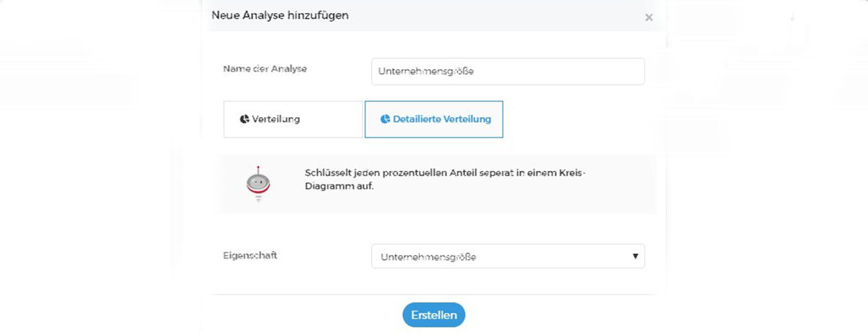Click Unternehmensgröße text in name field

coord(425,72)
